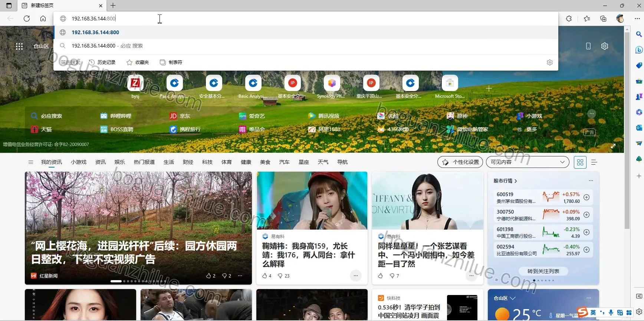Click the address bar input field
The image size is (644, 321).
coord(306,19)
